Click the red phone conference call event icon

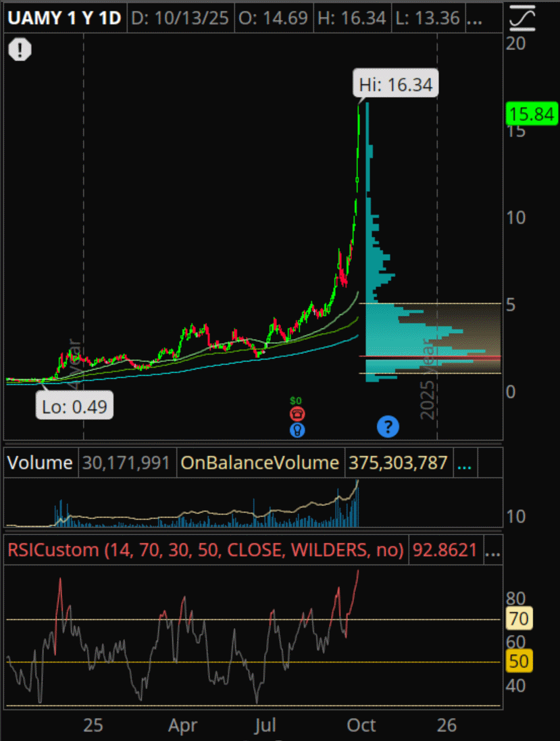297,414
